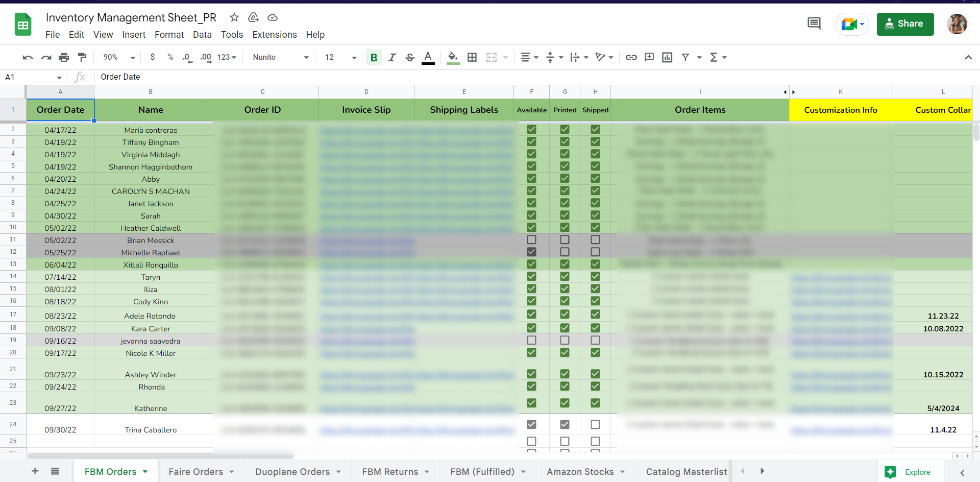Open the Name box dropdown arrow

59,78
